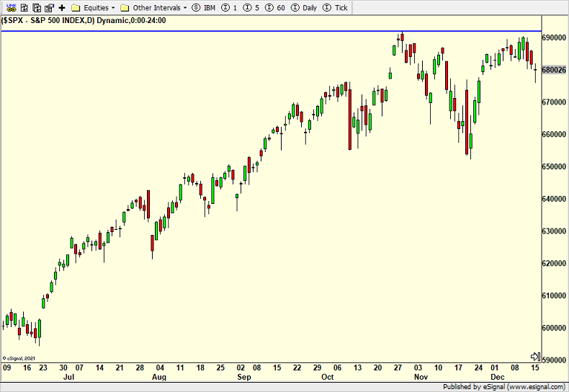The width and height of the screenshot is (569, 392).
Task: Click the black plus icon in toolbar
Action: click(x=61, y=8)
